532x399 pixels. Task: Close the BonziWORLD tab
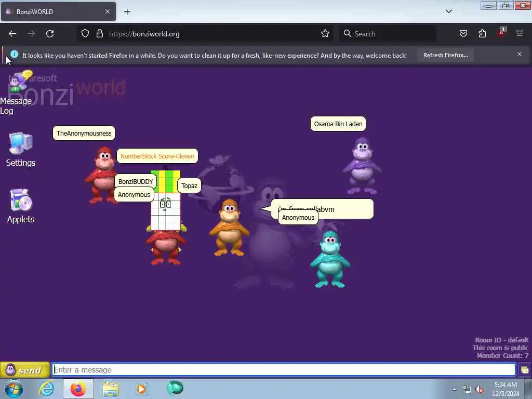107,11
